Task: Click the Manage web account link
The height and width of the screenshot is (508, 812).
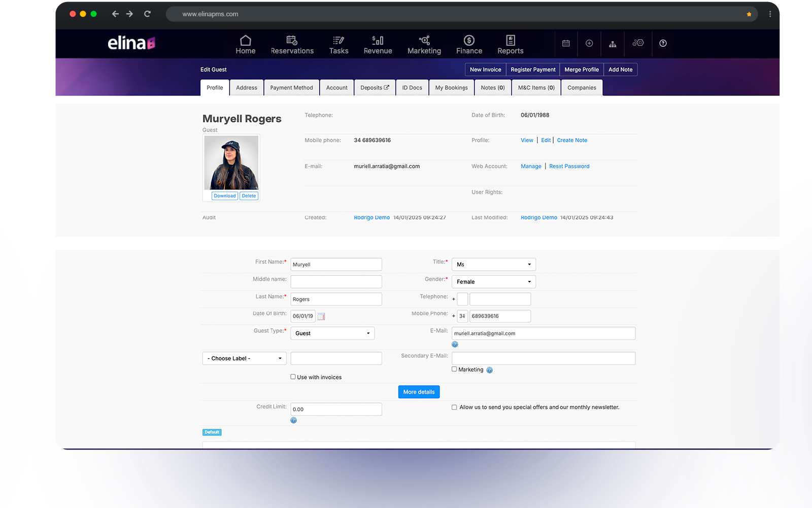Action: point(531,166)
